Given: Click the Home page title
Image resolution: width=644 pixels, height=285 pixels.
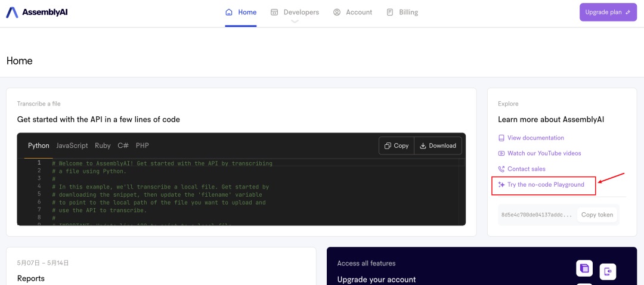Looking at the screenshot, I should click(x=19, y=61).
